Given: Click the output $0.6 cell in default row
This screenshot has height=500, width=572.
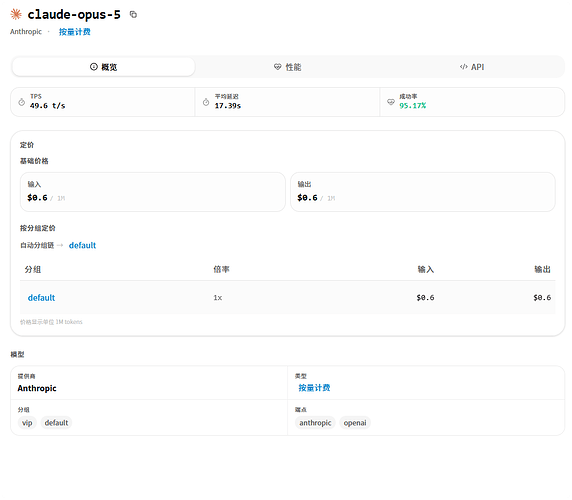Looking at the screenshot, I should [x=542, y=298].
